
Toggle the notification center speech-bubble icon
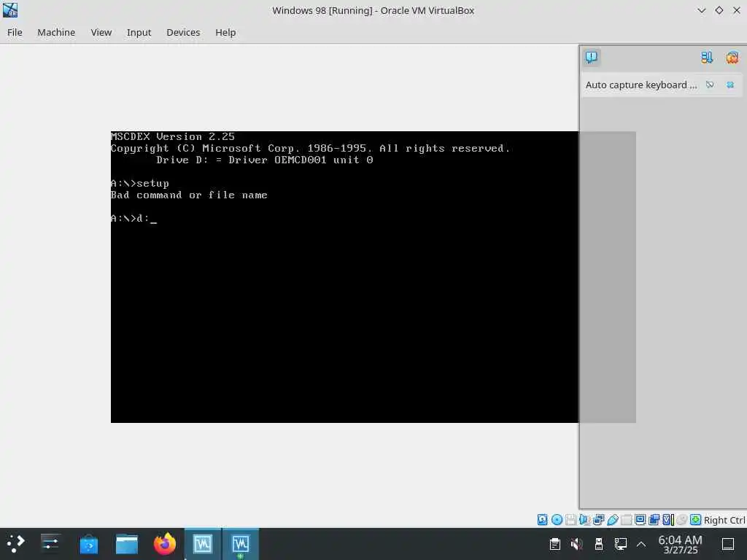pyautogui.click(x=591, y=57)
